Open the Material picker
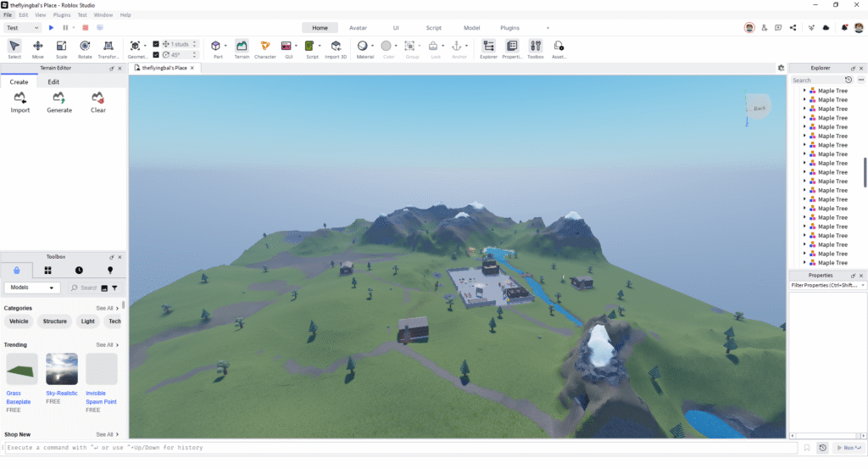The height and width of the screenshot is (469, 868). pyautogui.click(x=363, y=49)
